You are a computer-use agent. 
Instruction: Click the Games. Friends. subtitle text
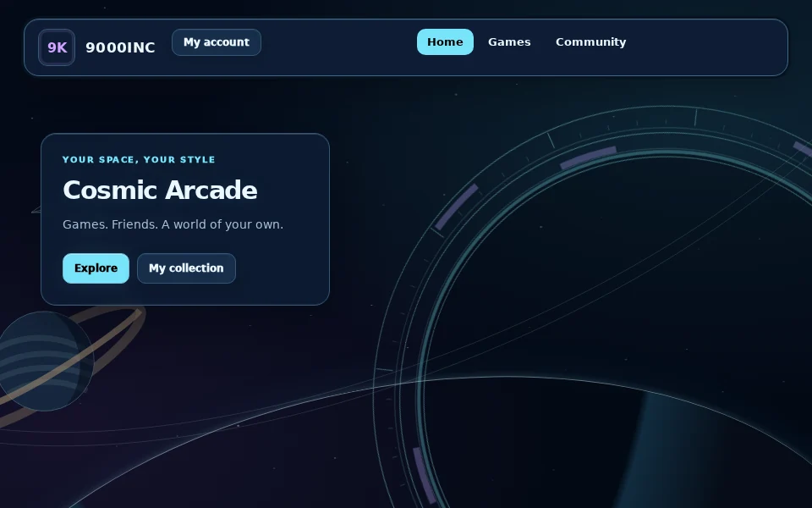173,224
